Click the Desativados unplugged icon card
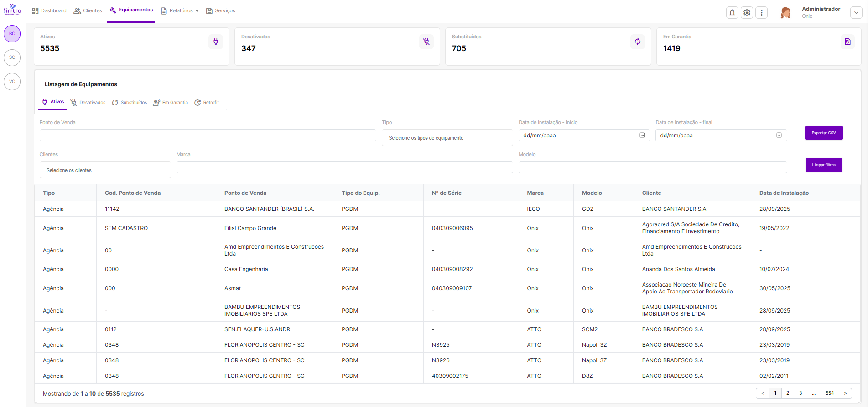This screenshot has width=868, height=407. (426, 42)
